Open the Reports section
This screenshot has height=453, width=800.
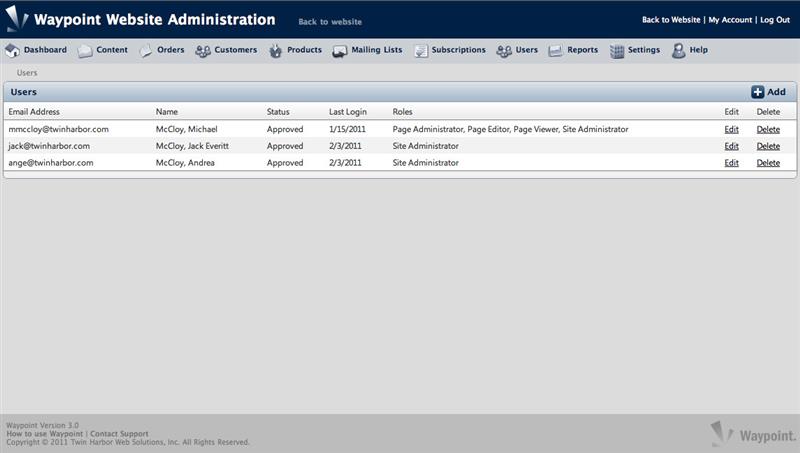pyautogui.click(x=582, y=50)
